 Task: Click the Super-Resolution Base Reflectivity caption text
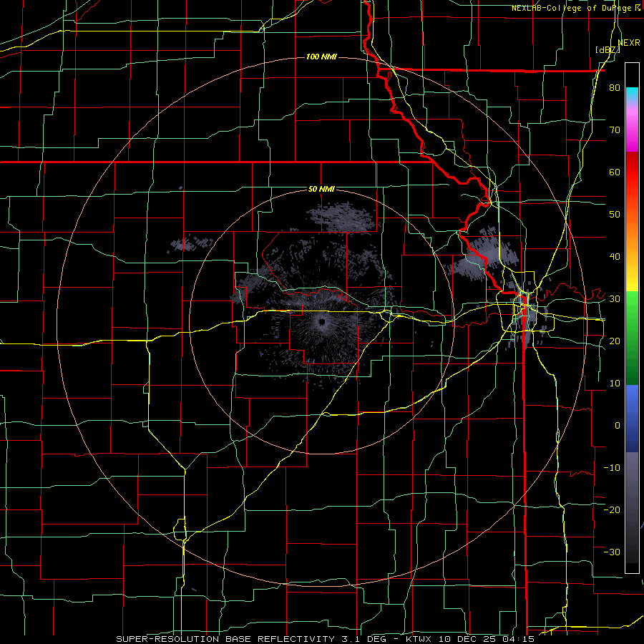225,639
